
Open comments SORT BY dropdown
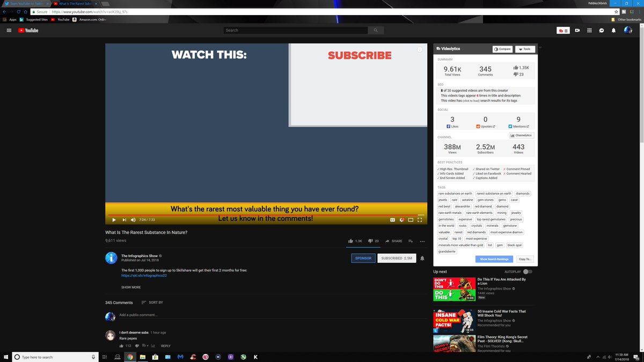152,302
